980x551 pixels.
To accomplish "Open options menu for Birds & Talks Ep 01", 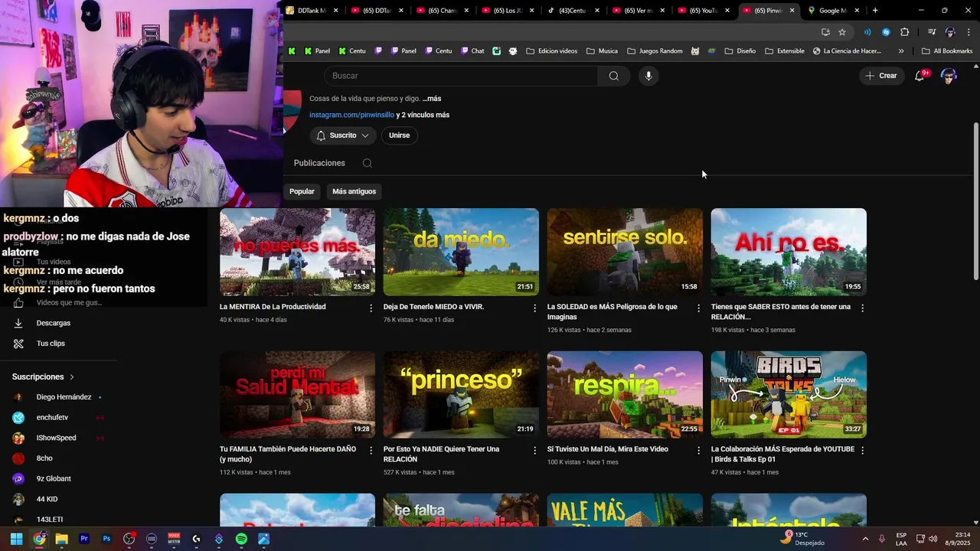I will coord(863,451).
